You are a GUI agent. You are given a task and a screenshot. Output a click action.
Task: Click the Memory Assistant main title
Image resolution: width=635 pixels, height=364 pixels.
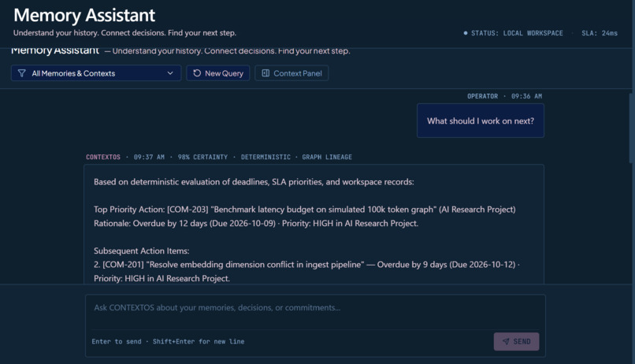coord(84,16)
